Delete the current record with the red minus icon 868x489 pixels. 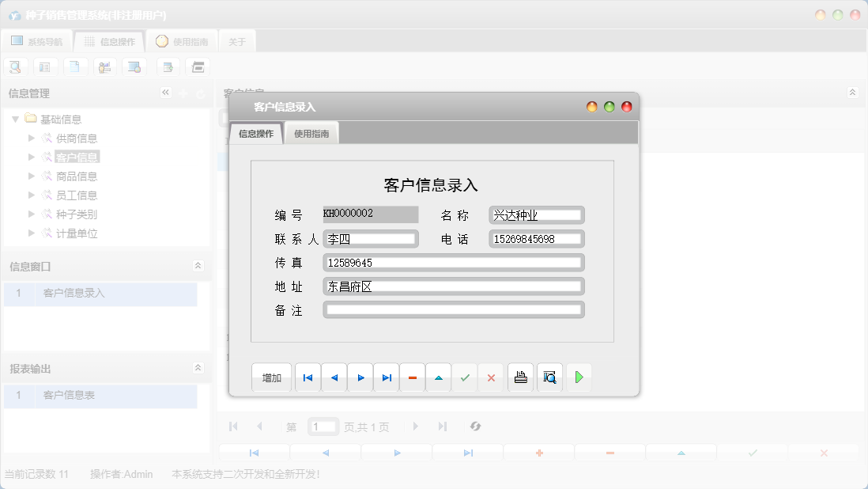click(x=413, y=377)
